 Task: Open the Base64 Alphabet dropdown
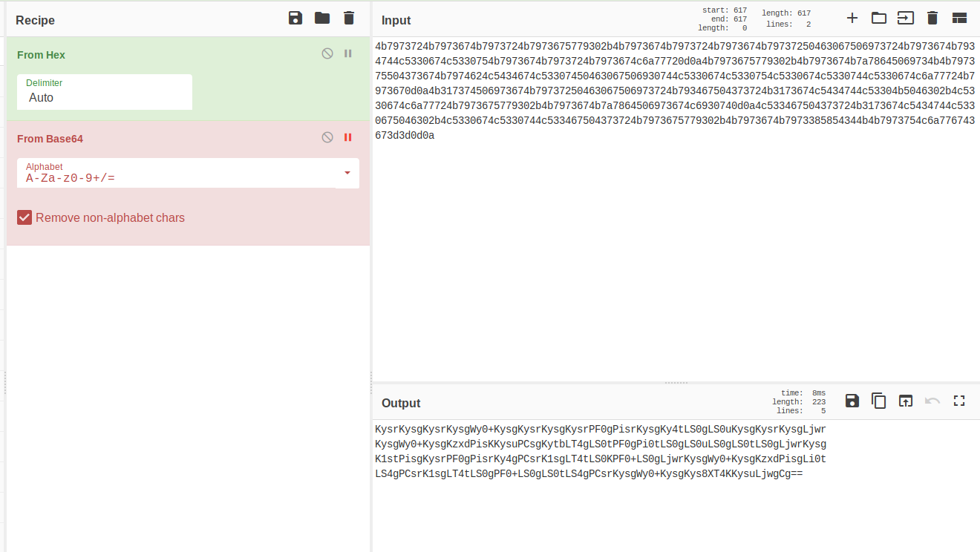(347, 173)
